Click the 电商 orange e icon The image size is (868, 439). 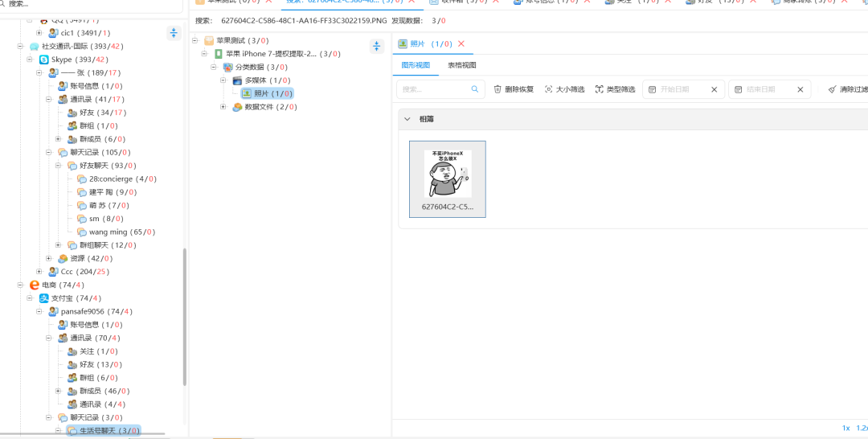[x=35, y=285]
